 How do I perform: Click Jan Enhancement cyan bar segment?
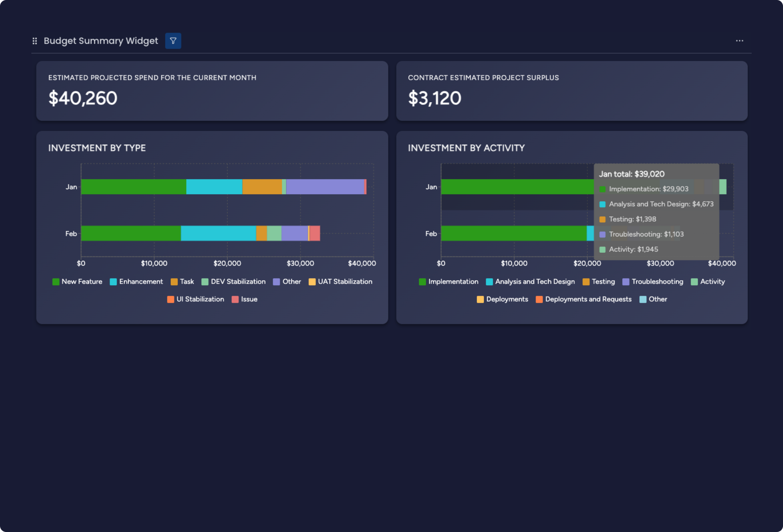214,187
